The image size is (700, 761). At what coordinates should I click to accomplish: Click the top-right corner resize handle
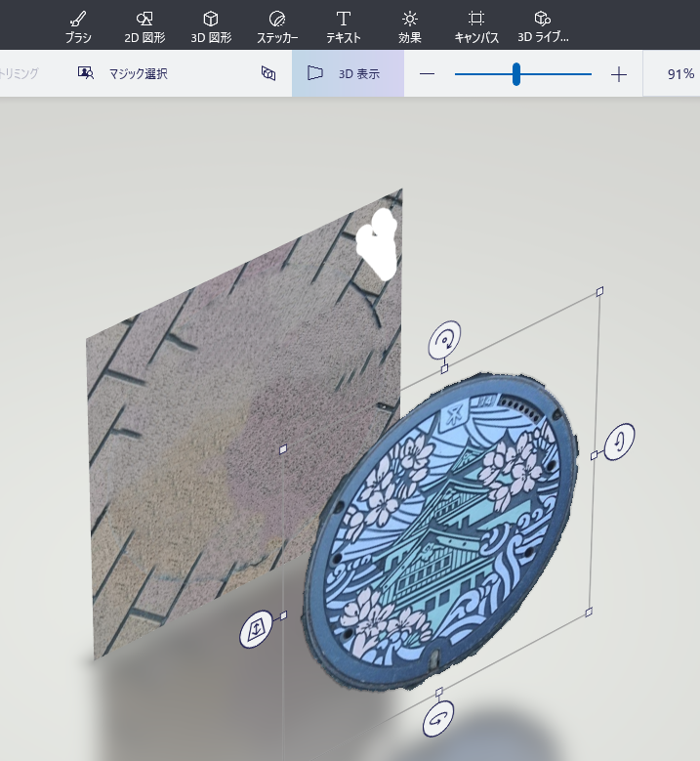coord(599,291)
